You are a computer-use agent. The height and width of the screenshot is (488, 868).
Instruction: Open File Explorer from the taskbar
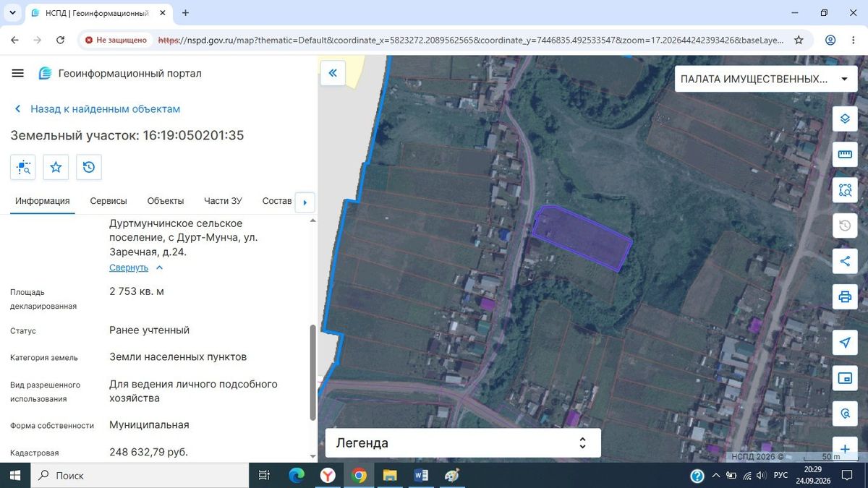[x=390, y=475]
